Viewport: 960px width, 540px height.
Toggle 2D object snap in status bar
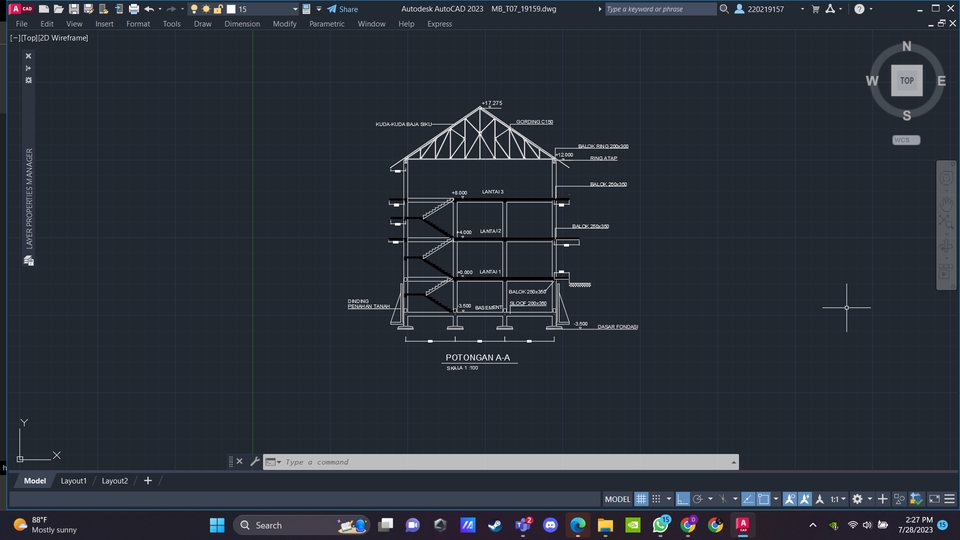click(763, 499)
